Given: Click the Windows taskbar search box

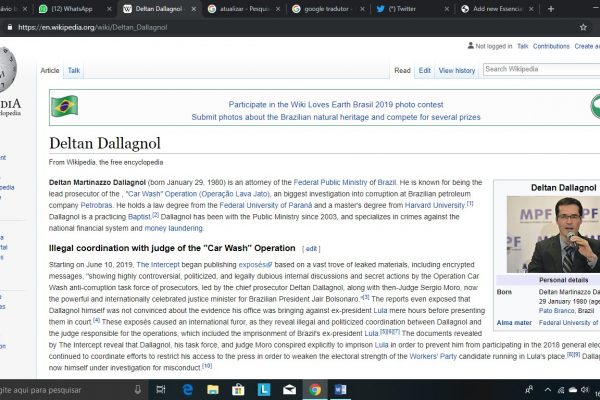Looking at the screenshot, I should click(65, 390).
